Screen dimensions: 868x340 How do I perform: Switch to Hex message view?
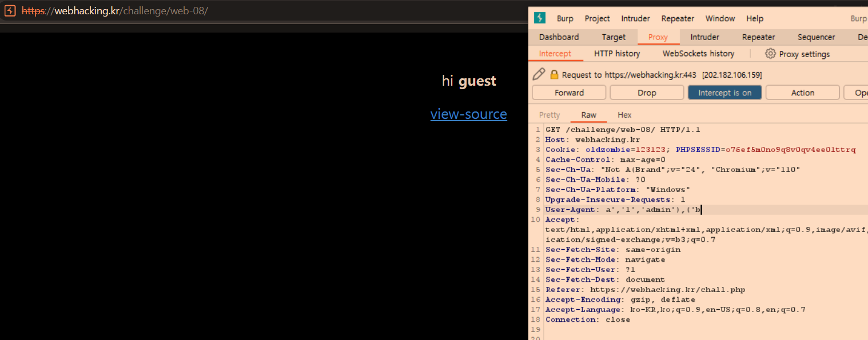[x=624, y=115]
